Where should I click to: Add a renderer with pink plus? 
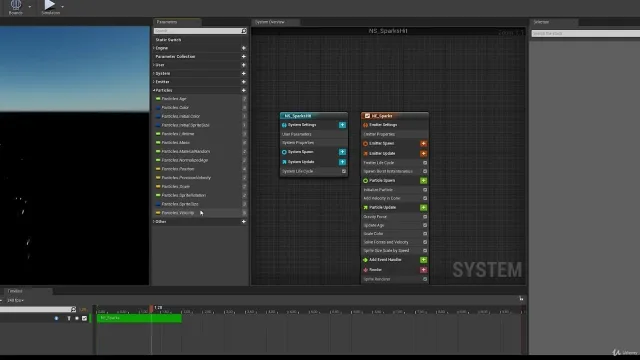pos(423,270)
